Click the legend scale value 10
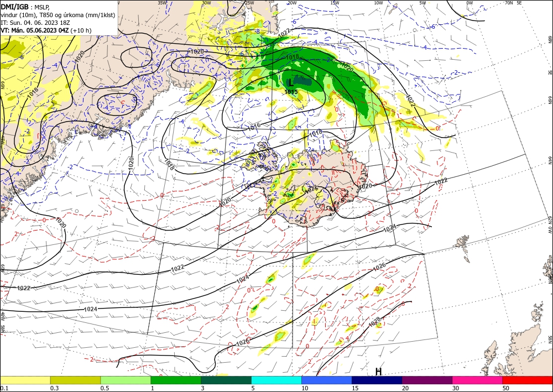Image resolution: width=553 pixels, height=392 pixels. tap(305, 388)
